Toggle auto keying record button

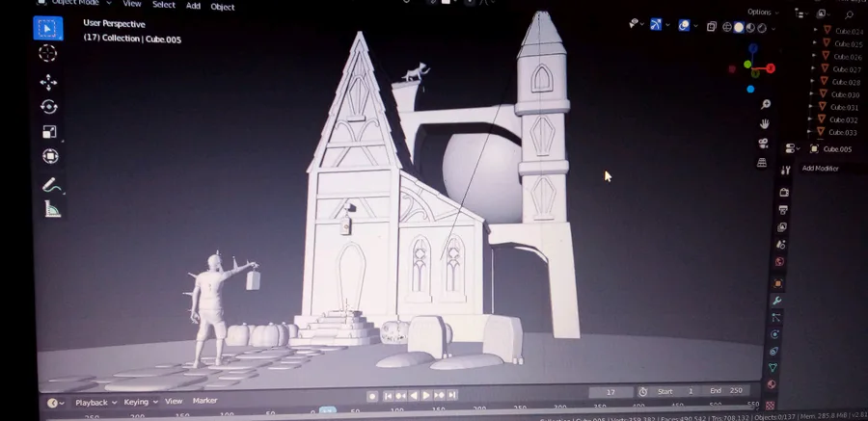[x=372, y=396]
